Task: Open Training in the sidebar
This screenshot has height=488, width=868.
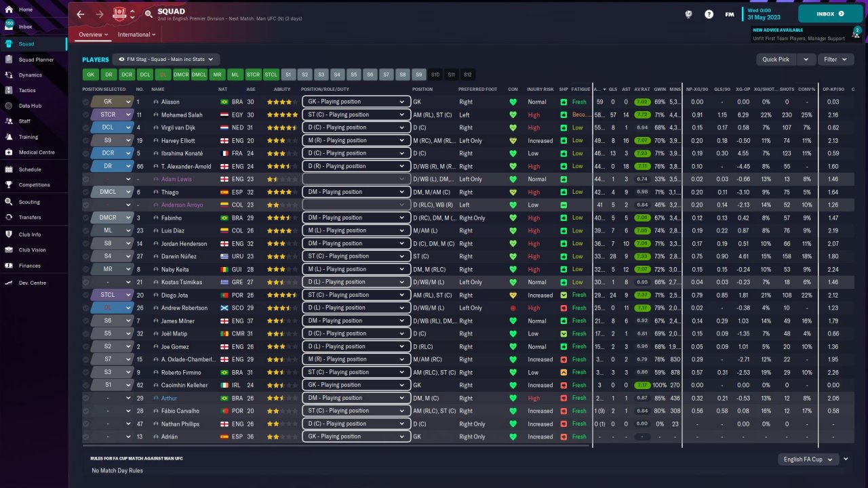Action: click(x=28, y=137)
